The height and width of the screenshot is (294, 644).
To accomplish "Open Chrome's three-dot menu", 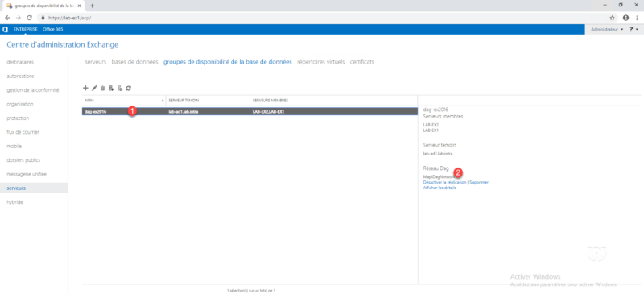I will [637, 18].
